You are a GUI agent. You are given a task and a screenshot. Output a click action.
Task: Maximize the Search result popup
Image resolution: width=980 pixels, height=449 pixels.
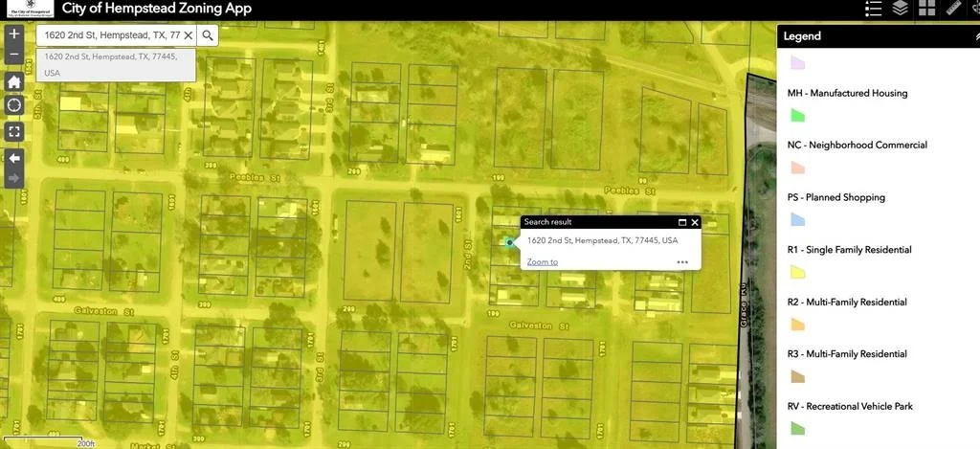point(682,222)
